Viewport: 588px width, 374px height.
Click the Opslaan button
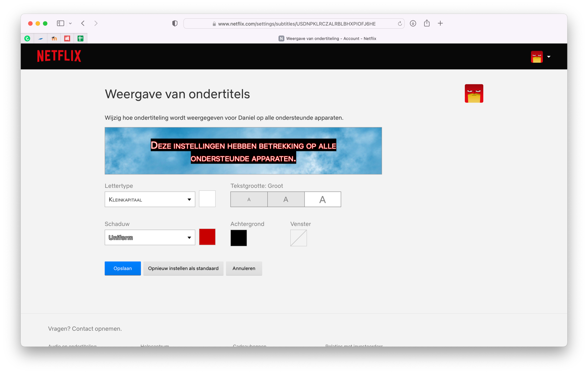[123, 268]
